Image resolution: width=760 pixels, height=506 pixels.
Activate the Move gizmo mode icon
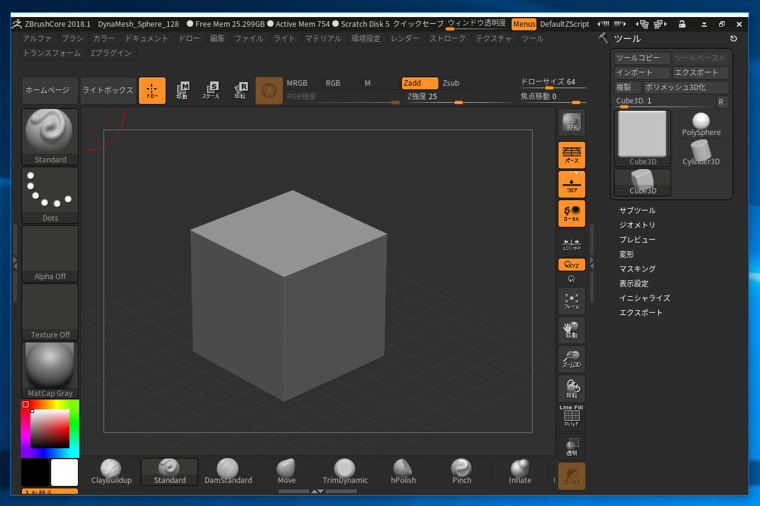click(x=182, y=91)
